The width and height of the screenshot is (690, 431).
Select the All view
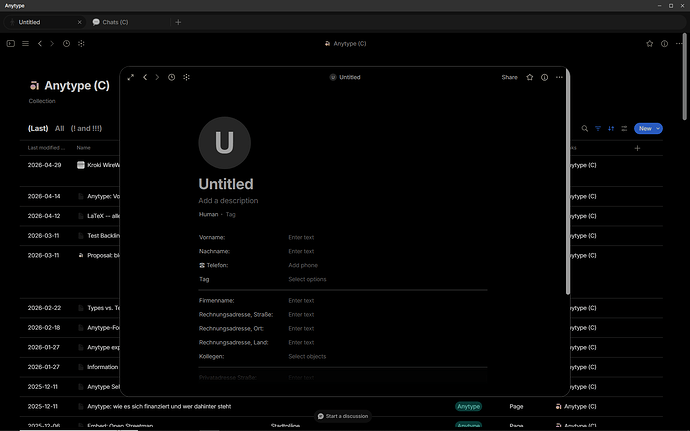(59, 129)
